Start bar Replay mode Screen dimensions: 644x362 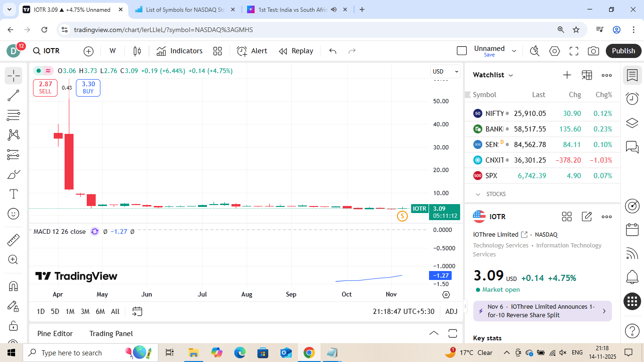click(x=296, y=51)
